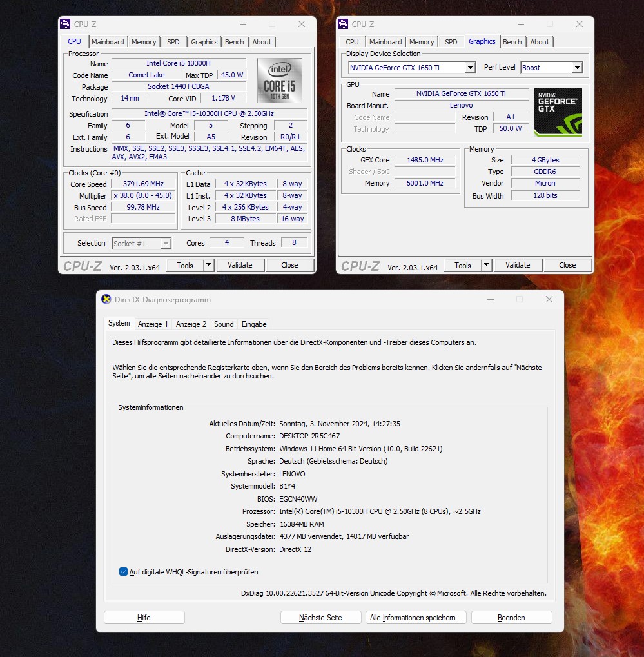The image size is (644, 657).
Task: Switch to the Bench tab in right CPU-Z
Action: coord(512,42)
